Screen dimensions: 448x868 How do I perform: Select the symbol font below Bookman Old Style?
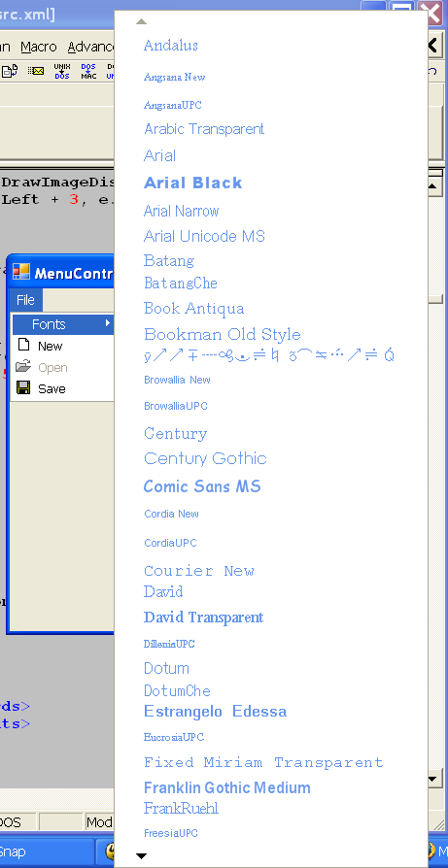[x=268, y=354]
